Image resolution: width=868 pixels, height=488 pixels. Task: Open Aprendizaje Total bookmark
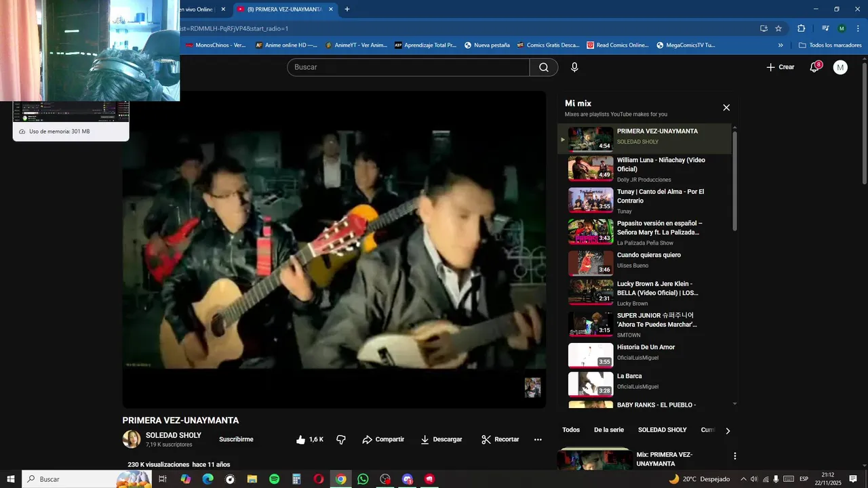[x=426, y=45]
